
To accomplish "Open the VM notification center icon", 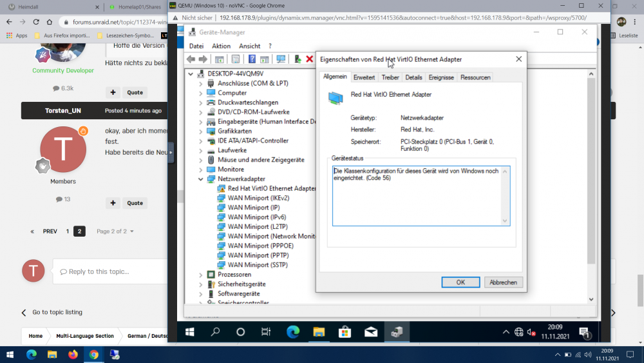I will (x=584, y=332).
